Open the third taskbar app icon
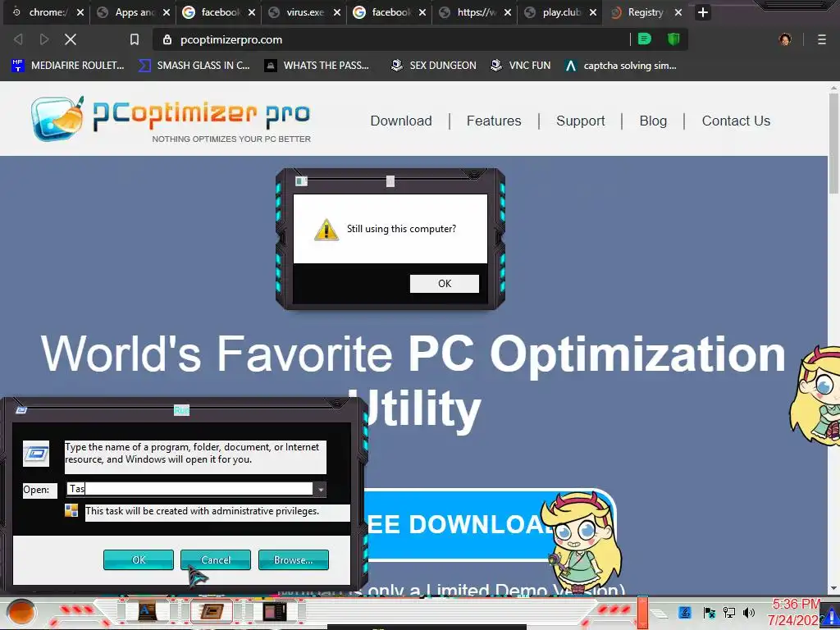Image resolution: width=840 pixels, height=630 pixels. coord(274,611)
